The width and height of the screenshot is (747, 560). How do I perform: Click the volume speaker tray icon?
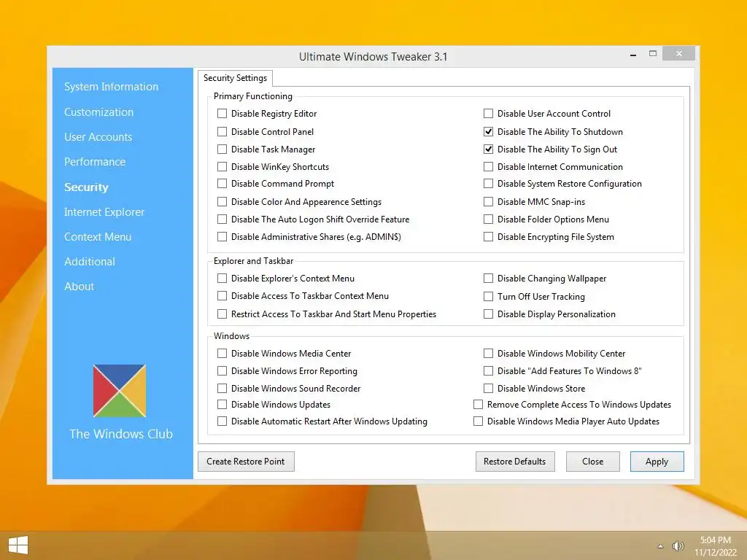678,546
